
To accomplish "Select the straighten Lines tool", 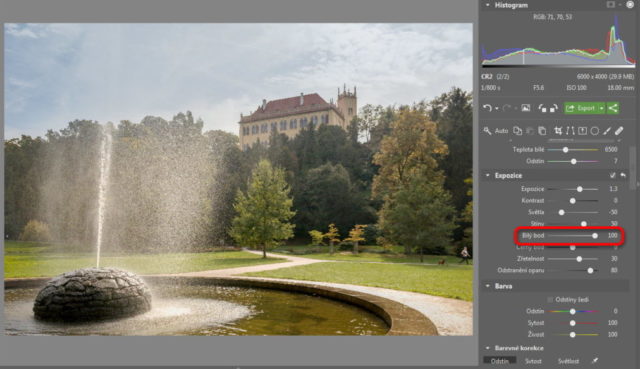I will [x=570, y=131].
